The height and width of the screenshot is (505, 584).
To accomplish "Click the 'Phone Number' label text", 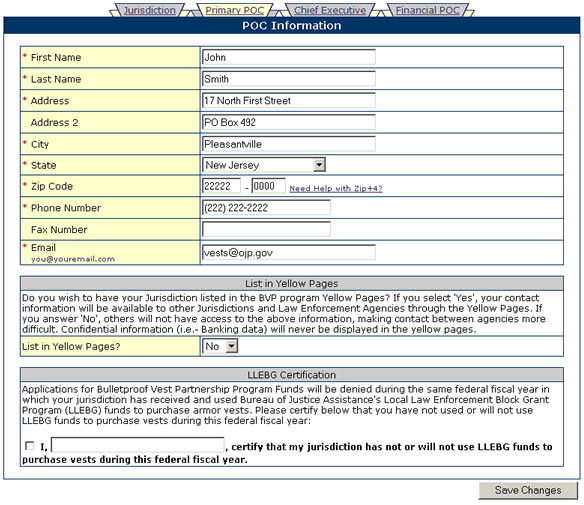I will pyautogui.click(x=66, y=208).
